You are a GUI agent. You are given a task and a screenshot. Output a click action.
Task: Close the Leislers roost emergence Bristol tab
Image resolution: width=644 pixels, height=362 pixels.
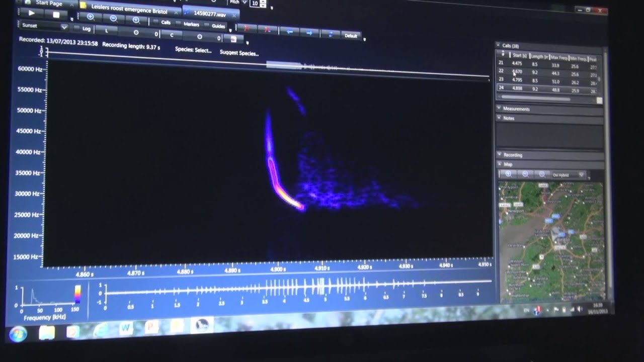click(175, 12)
